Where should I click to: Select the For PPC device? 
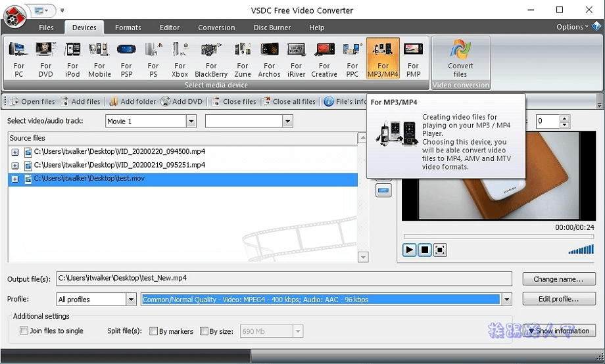click(352, 59)
